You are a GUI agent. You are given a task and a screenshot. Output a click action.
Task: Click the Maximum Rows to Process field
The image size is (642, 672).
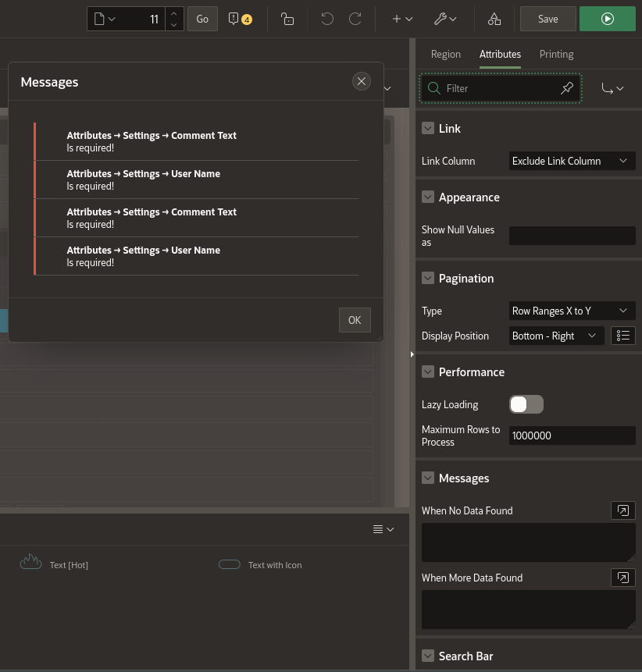pos(572,436)
